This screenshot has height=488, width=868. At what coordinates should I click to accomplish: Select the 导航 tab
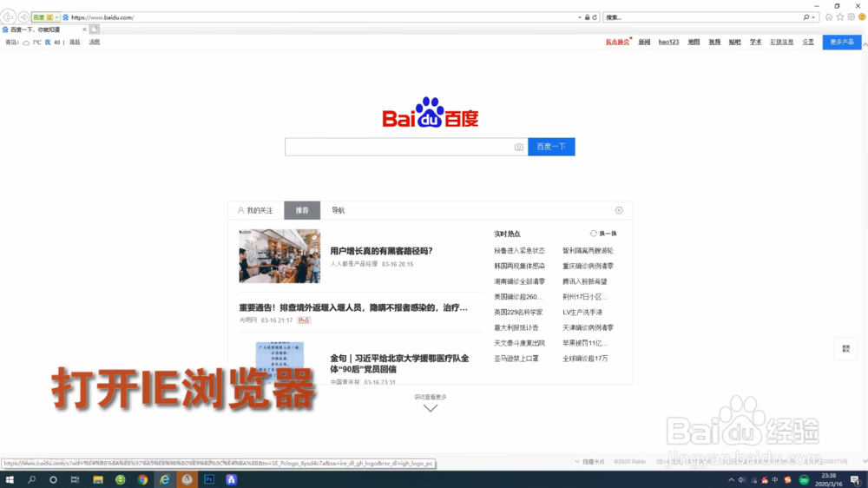(339, 210)
